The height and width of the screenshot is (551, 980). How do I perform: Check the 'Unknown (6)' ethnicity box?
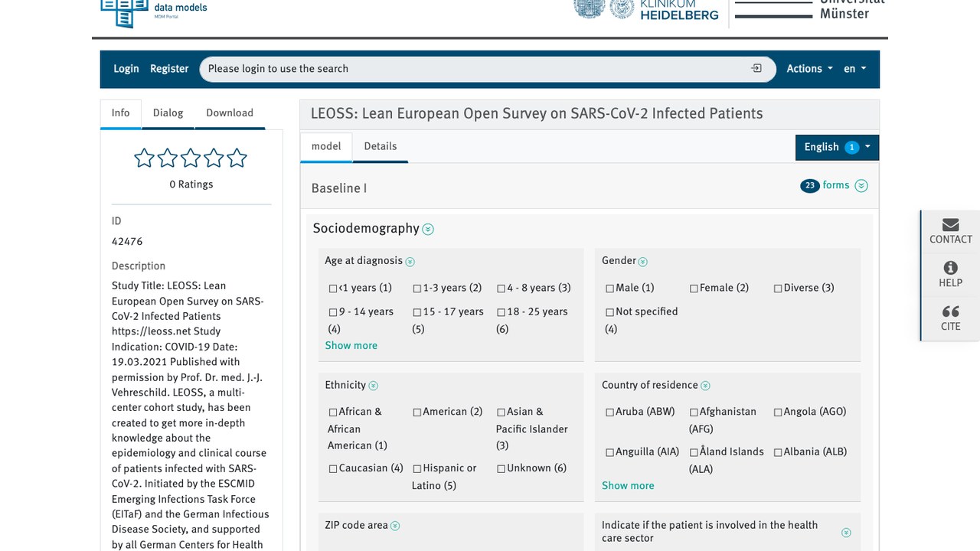pos(501,468)
